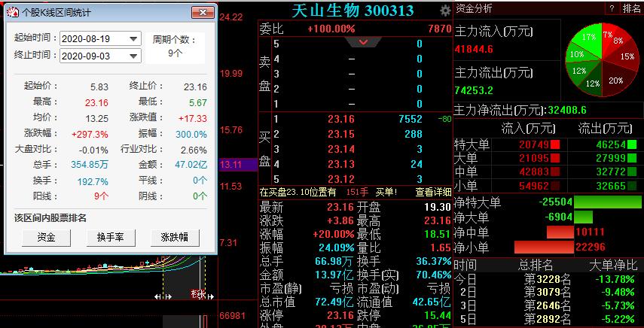This screenshot has height=328, width=644.
Task: Rank interval stocks by 换手率
Action: coord(111,238)
